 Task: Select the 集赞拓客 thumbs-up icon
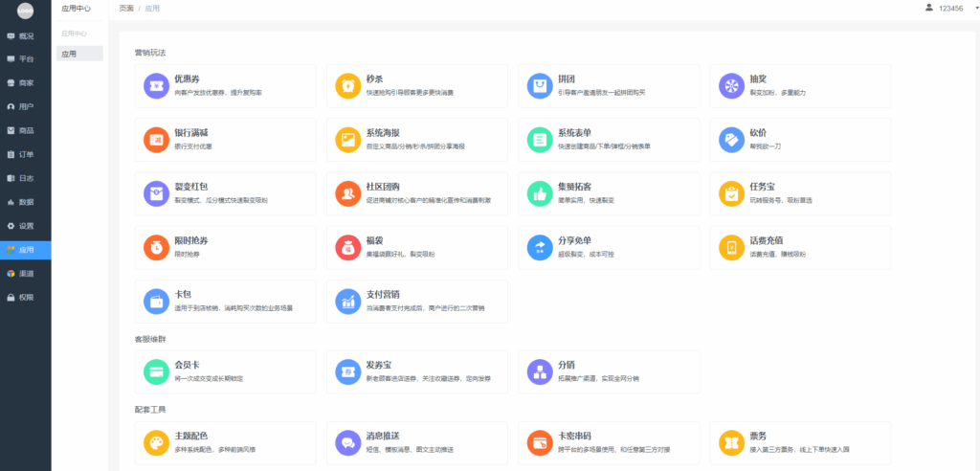[539, 193]
